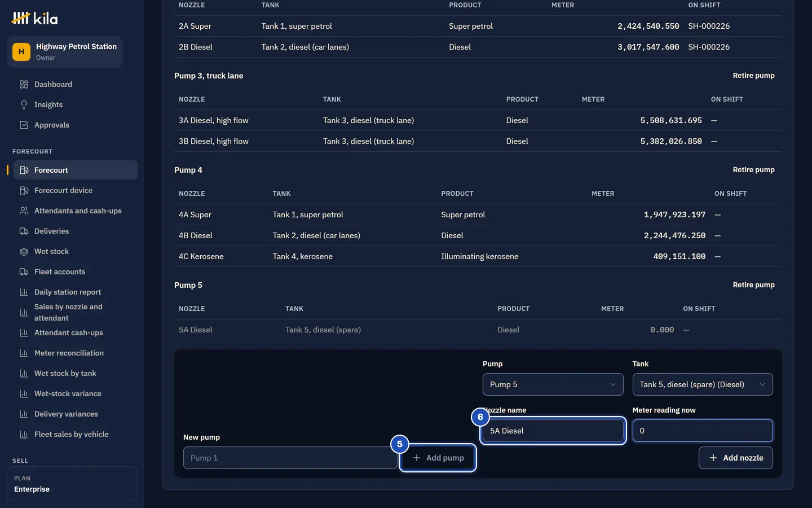Click the Forecourt device icon

point(24,190)
